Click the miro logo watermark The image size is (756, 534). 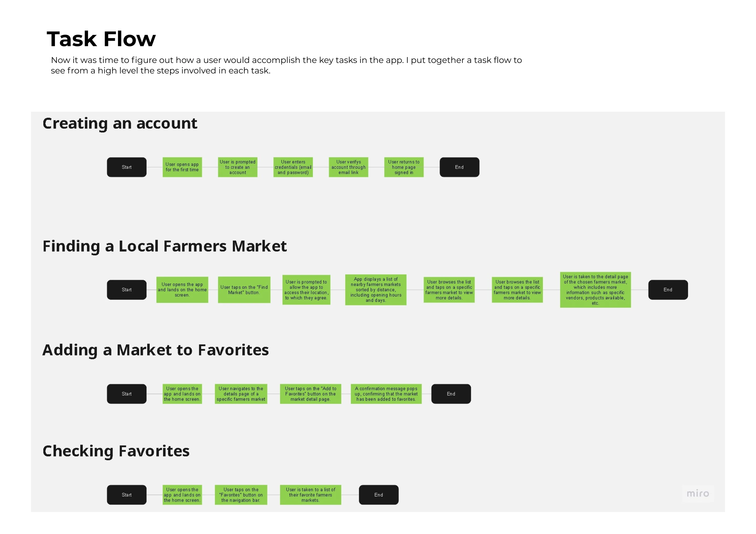click(x=697, y=493)
